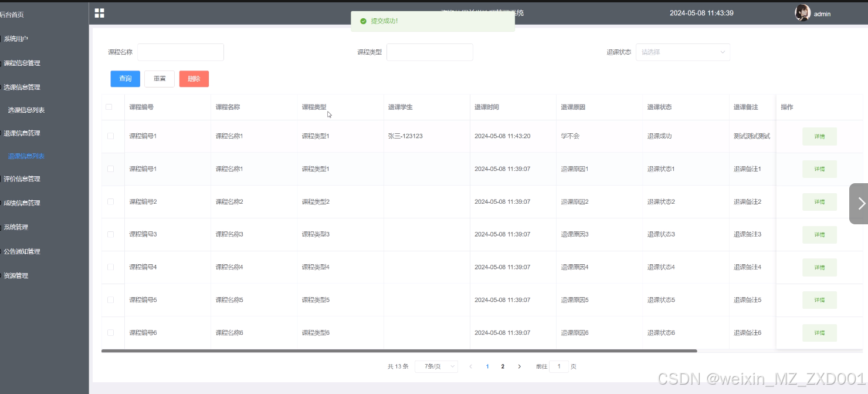Viewport: 868px width, 394px height.
Task: Open the 7条/页 page size dropdown
Action: point(436,366)
